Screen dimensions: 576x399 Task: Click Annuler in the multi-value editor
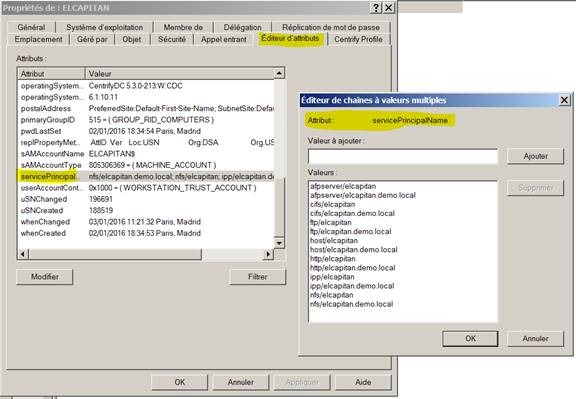[x=535, y=338]
